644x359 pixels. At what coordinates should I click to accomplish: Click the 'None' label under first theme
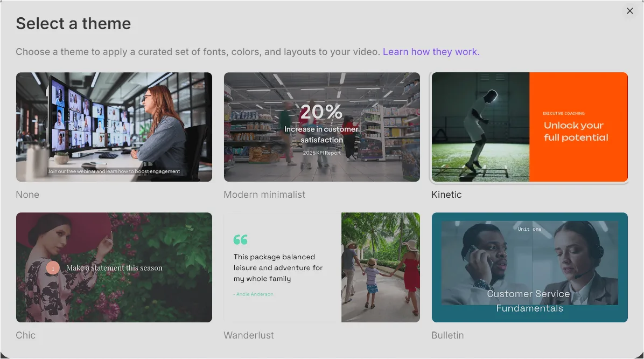click(x=27, y=195)
